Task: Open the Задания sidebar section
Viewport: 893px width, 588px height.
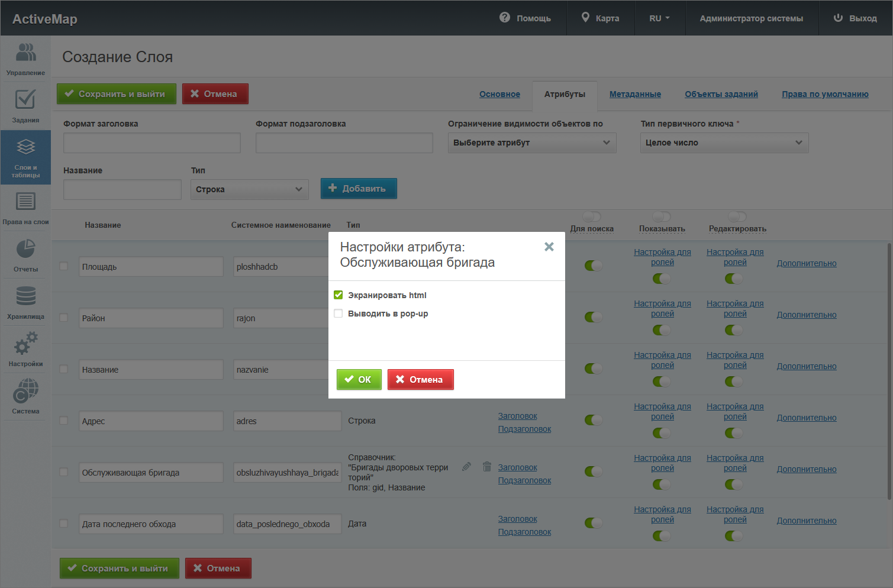Action: click(25, 106)
